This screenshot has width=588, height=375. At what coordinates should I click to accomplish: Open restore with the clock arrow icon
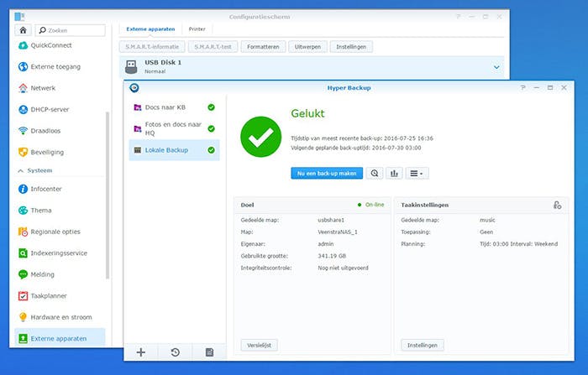coord(175,352)
